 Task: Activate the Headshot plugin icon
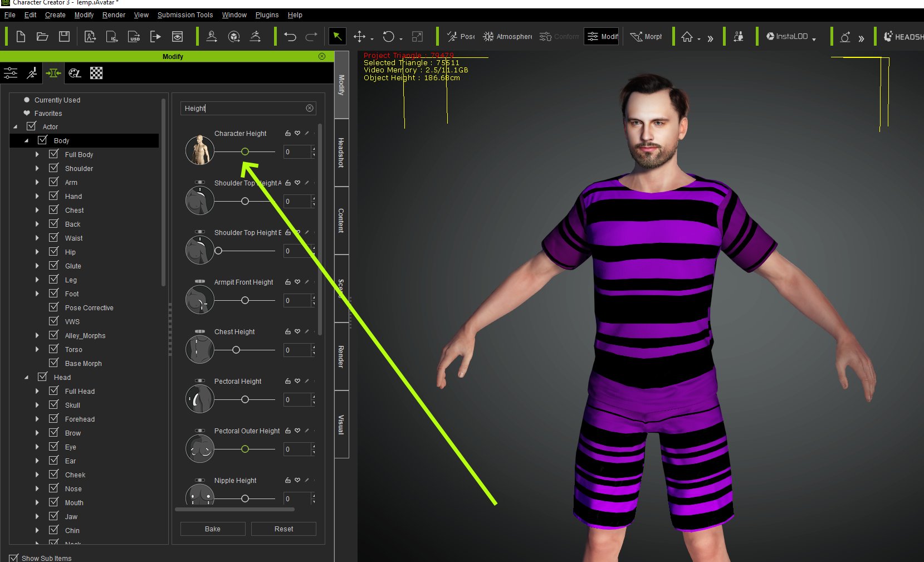(x=888, y=36)
